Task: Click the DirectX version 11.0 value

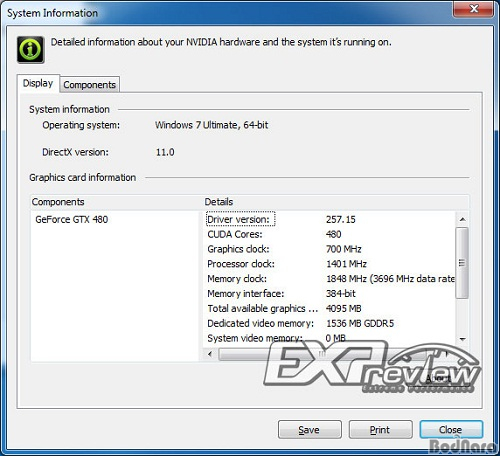Action: point(165,152)
